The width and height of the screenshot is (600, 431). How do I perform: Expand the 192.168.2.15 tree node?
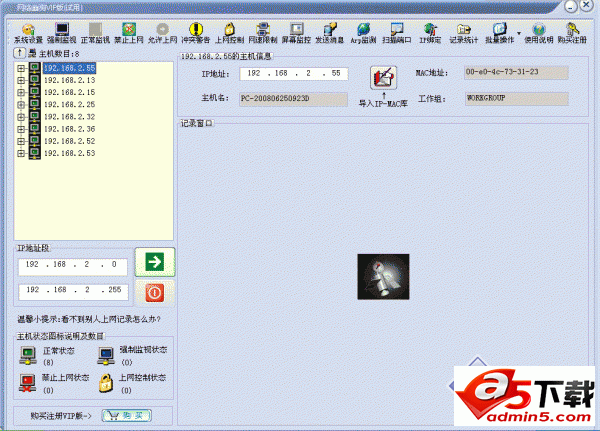[x=21, y=93]
